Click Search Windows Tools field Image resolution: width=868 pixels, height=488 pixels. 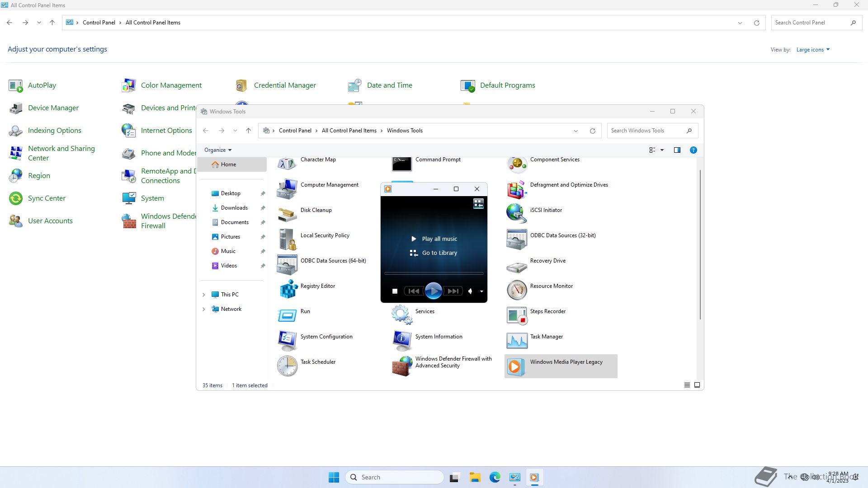coord(652,131)
